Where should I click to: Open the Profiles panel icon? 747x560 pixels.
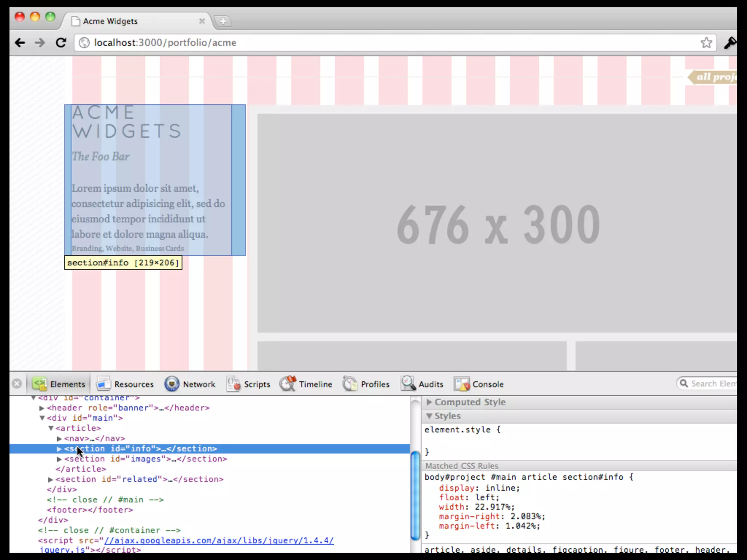pos(350,384)
